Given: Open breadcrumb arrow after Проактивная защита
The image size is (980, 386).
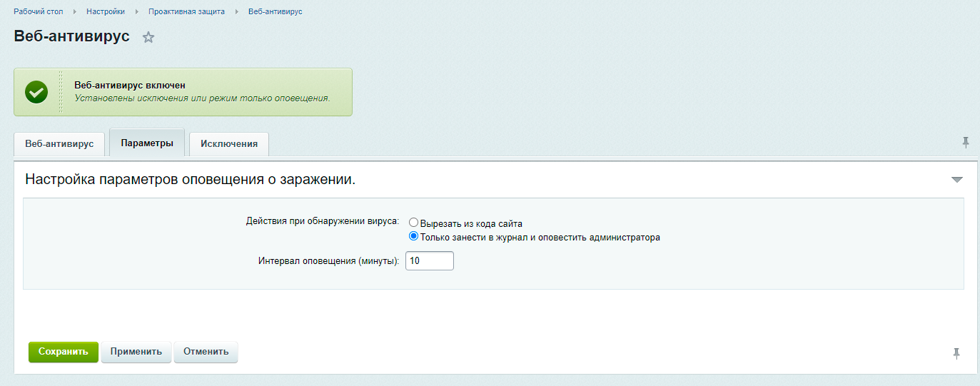Looking at the screenshot, I should point(236,12).
